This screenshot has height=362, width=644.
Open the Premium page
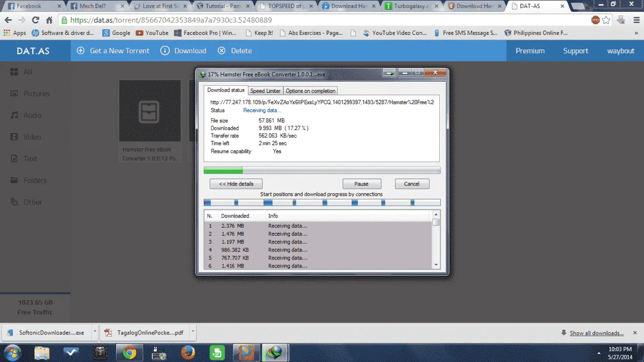point(530,51)
